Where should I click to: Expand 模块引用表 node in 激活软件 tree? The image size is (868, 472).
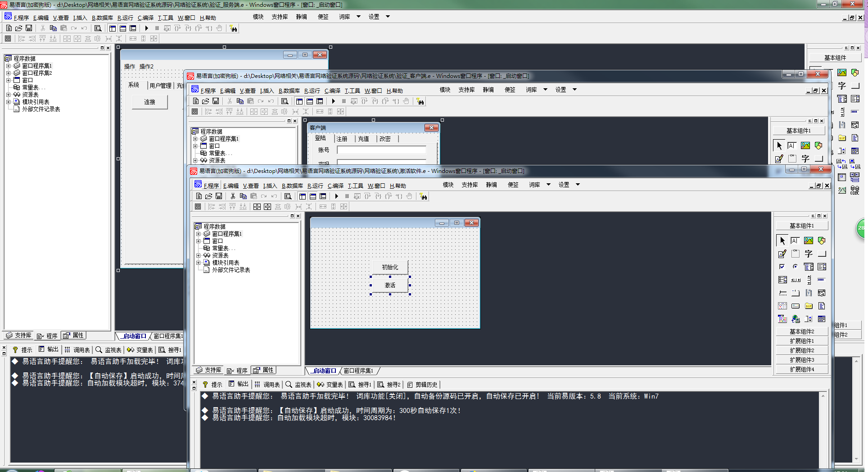198,263
